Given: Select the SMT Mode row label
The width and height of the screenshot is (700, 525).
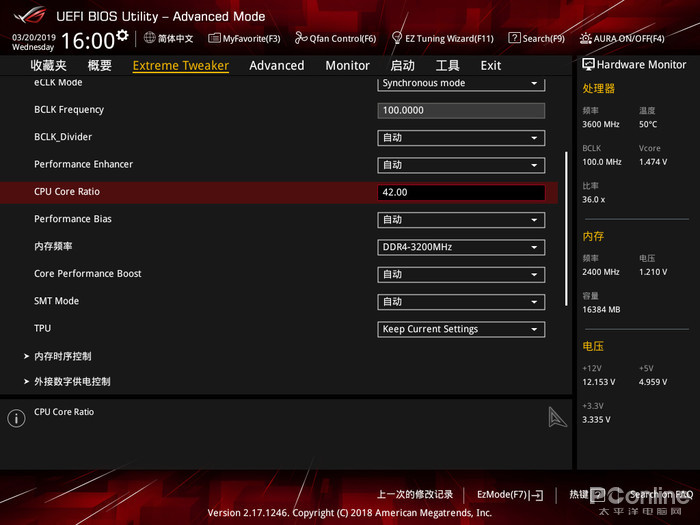Looking at the screenshot, I should point(56,301).
